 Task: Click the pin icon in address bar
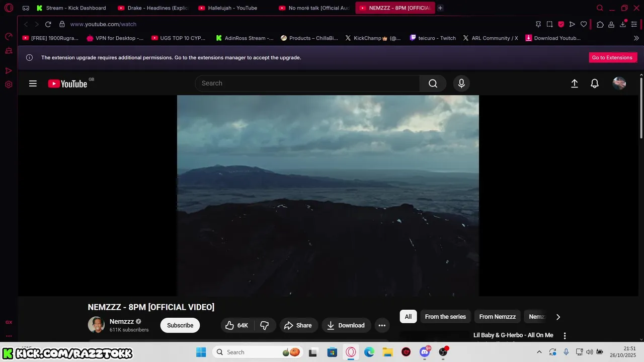tap(538, 24)
